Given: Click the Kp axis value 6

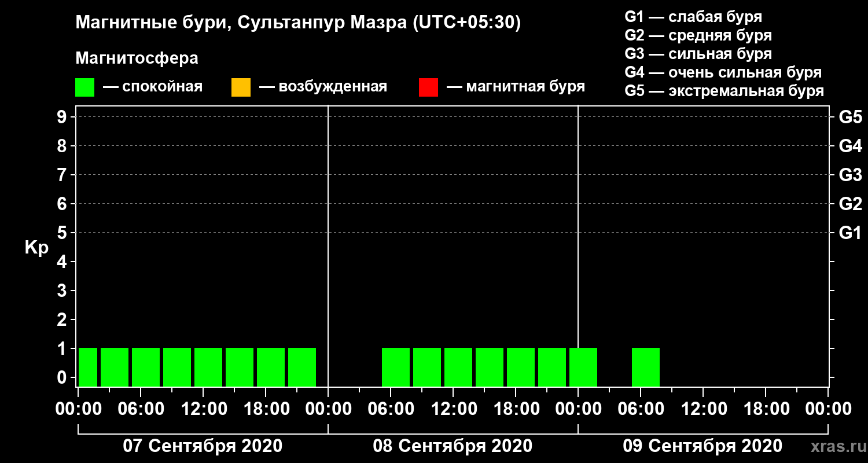Looking at the screenshot, I should click(x=63, y=204).
